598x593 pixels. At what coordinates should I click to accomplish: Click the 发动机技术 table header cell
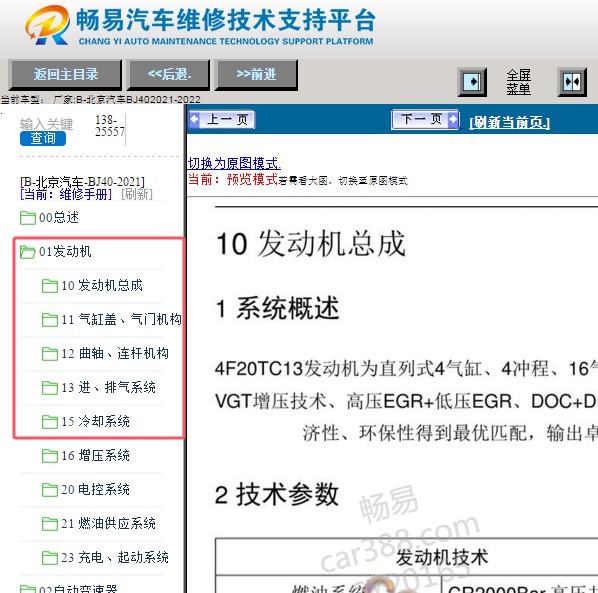point(442,558)
